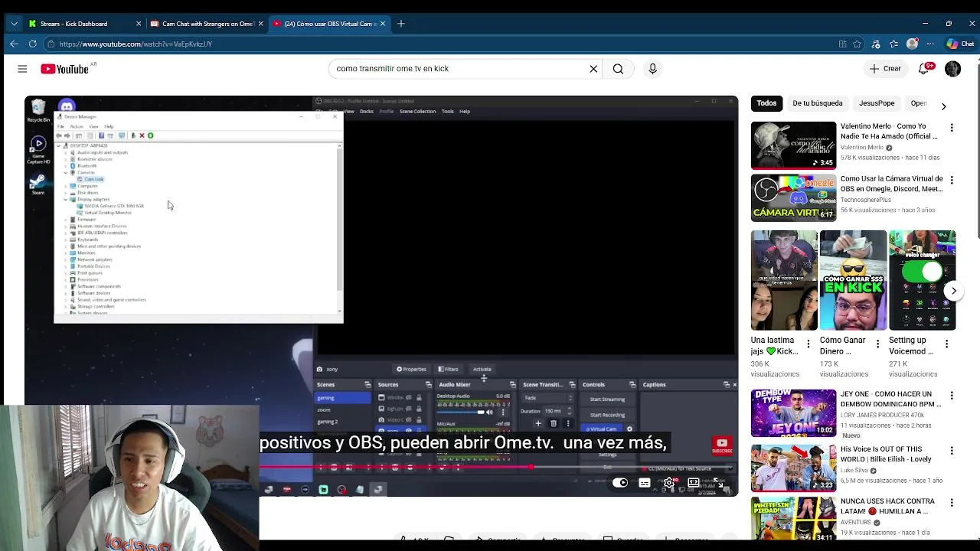Open options for Setting up Voicemod short
Image resolution: width=980 pixels, height=551 pixels.
(x=946, y=345)
